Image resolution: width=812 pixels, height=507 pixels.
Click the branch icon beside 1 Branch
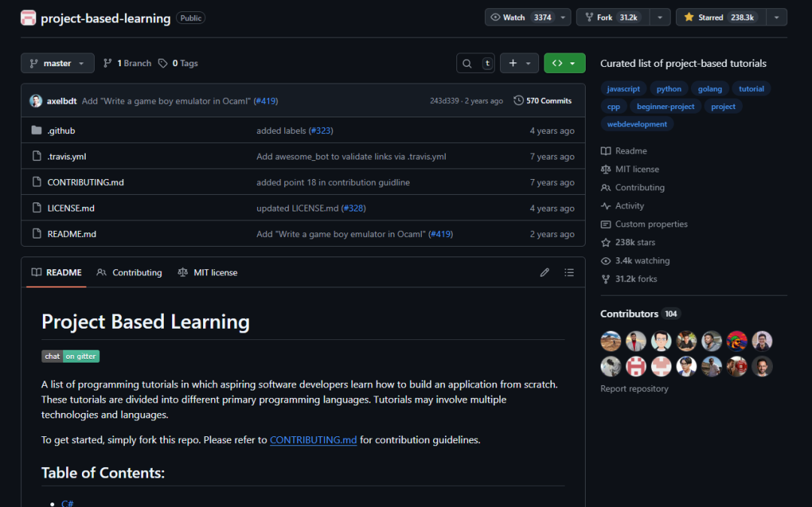click(x=108, y=63)
